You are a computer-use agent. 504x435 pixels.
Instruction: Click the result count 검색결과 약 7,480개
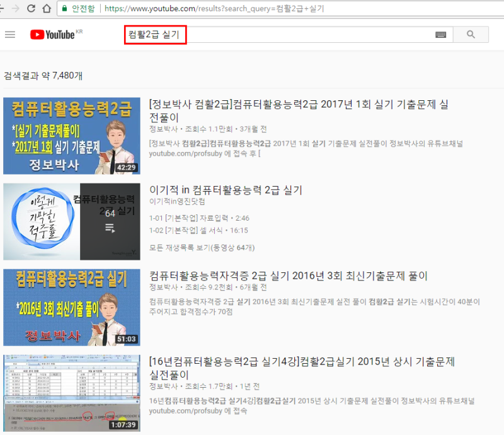[43, 76]
